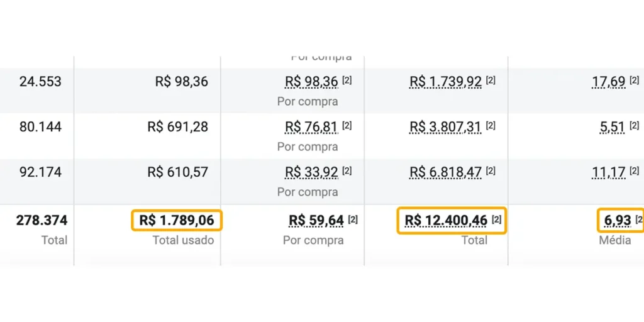644x322 pixels.
Task: Click the underlined 11,17 value
Action: click(x=608, y=172)
